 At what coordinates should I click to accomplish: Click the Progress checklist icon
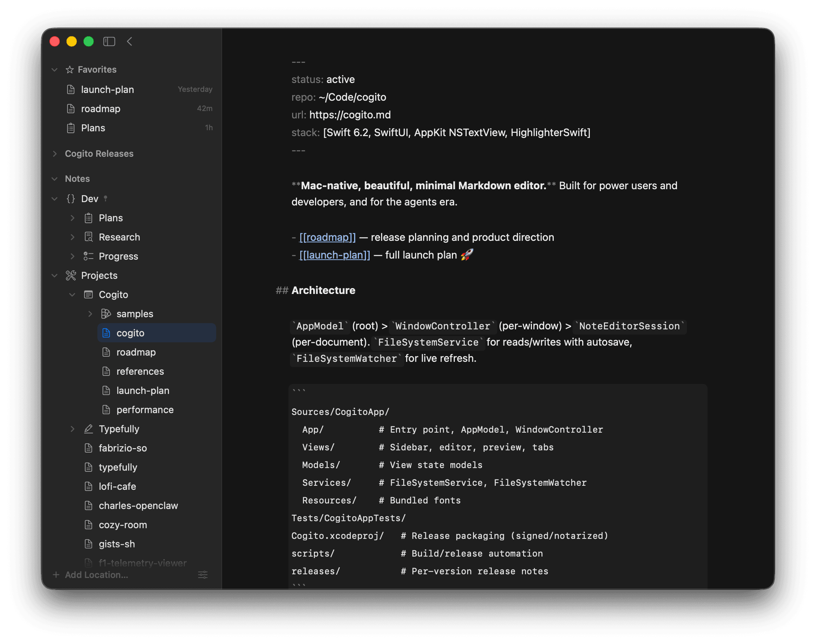tap(88, 256)
